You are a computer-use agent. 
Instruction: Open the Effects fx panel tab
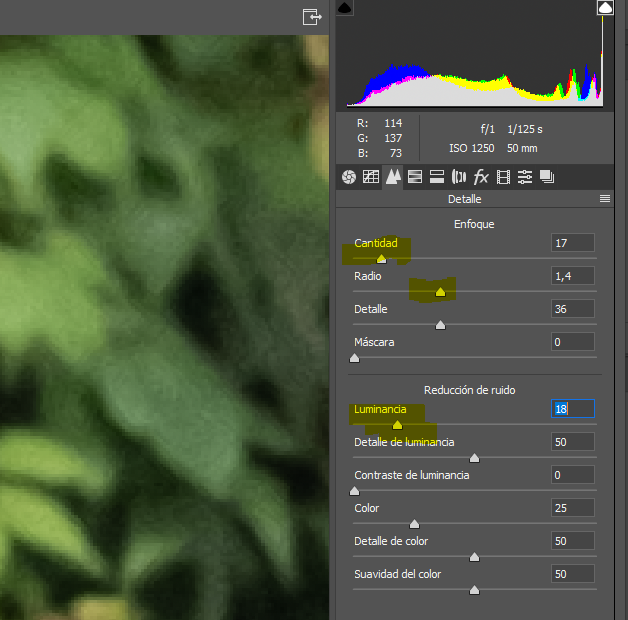pyautogui.click(x=481, y=177)
